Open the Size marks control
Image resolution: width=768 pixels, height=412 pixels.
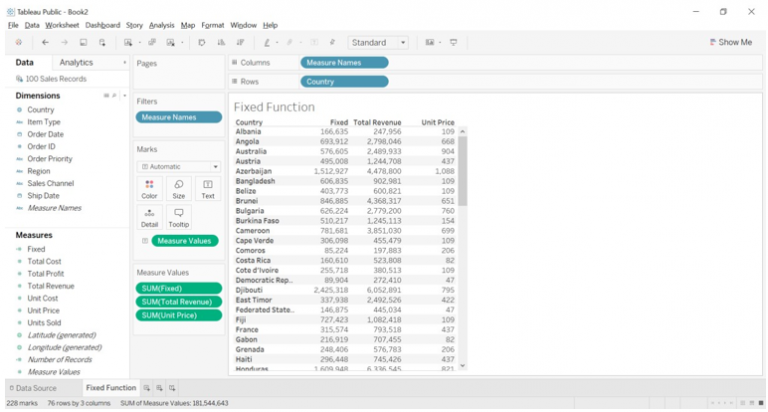click(x=178, y=188)
